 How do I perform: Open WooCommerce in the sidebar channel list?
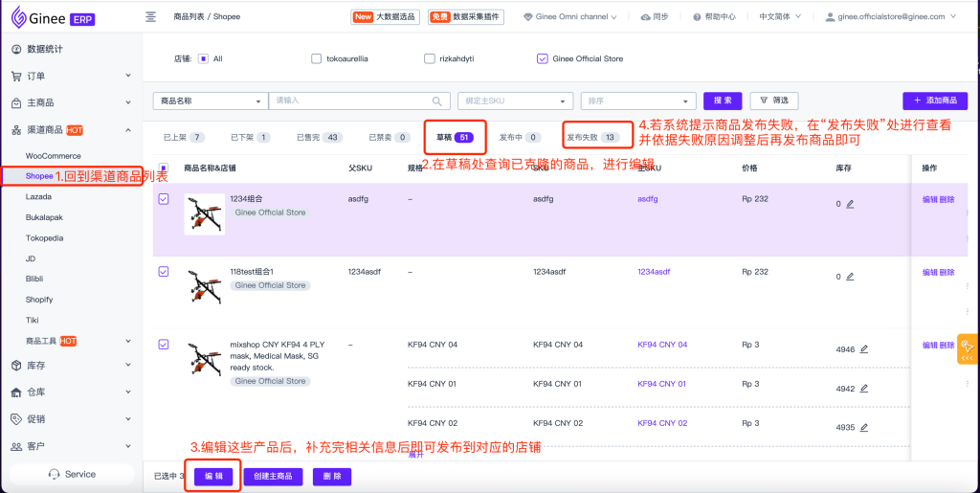[x=54, y=156]
